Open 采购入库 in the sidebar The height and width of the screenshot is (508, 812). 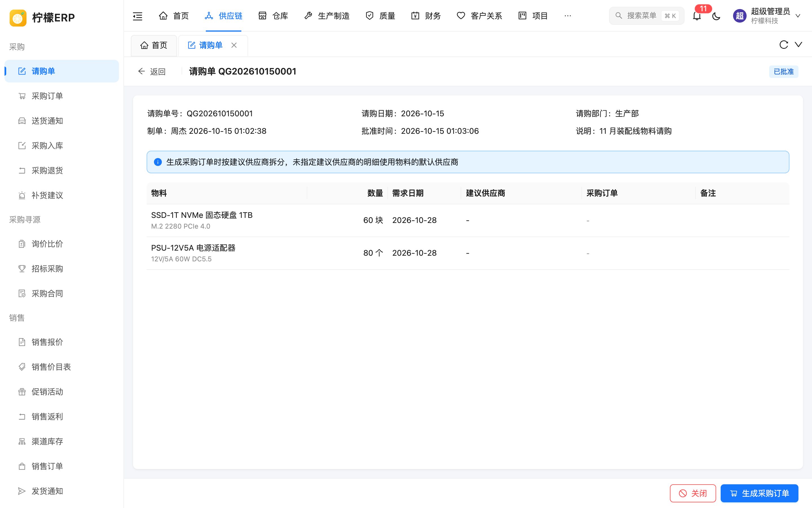[x=62, y=146]
